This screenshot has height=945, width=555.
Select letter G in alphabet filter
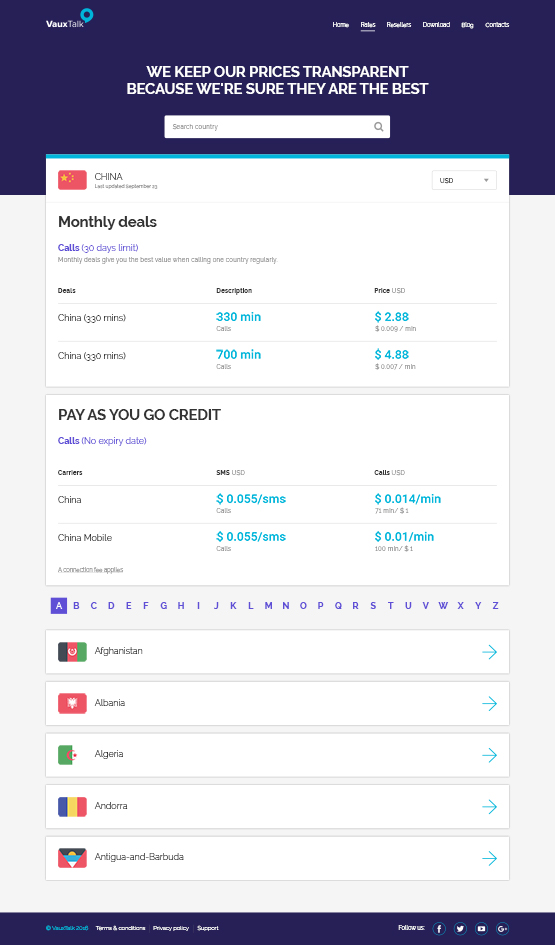pyautogui.click(x=163, y=606)
